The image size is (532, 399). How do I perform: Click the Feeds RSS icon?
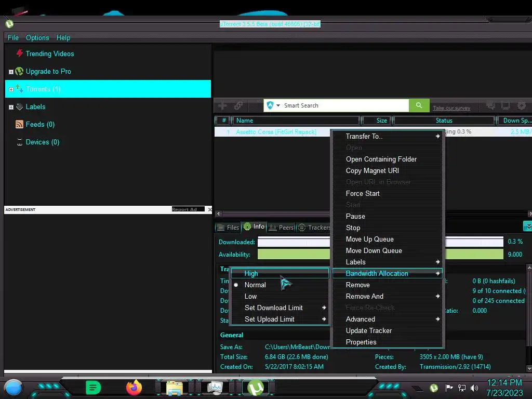(19, 124)
